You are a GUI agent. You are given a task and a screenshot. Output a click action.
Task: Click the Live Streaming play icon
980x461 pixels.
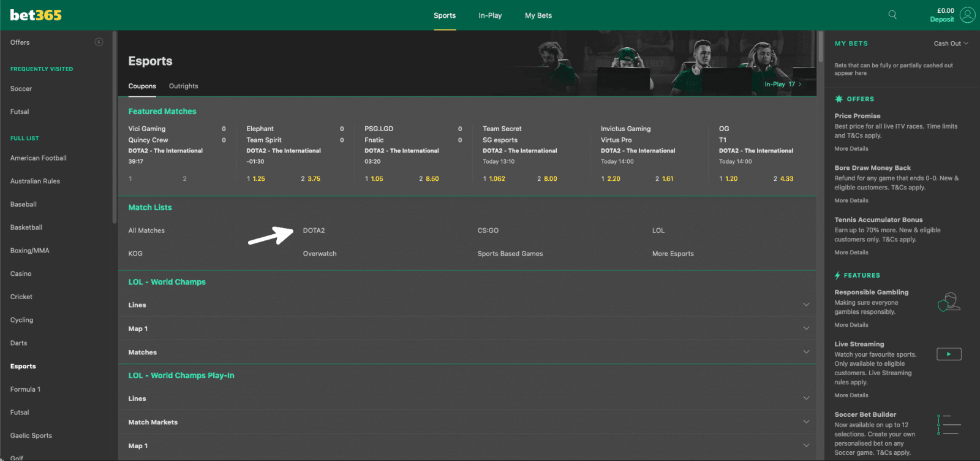949,354
